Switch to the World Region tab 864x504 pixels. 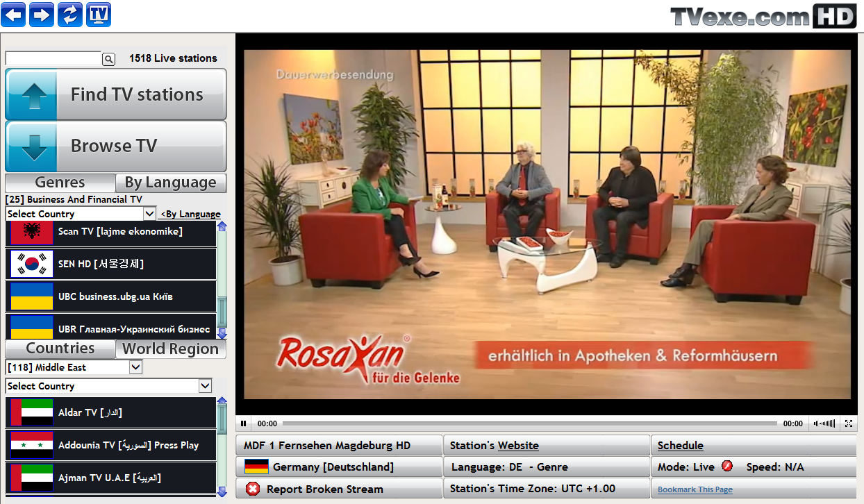(171, 348)
